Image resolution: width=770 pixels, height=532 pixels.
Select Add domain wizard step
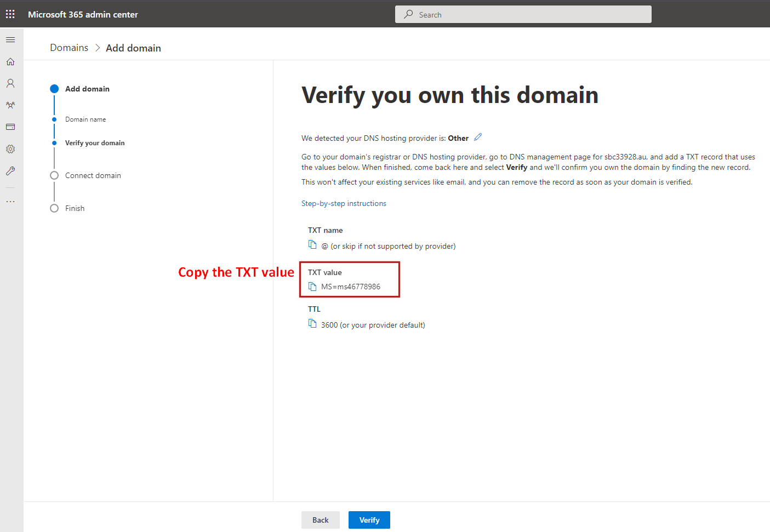coord(80,89)
